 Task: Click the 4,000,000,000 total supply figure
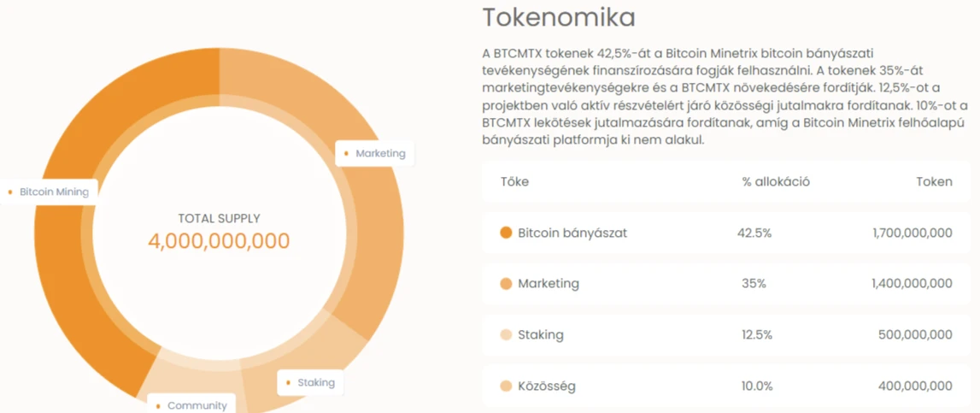click(x=219, y=241)
